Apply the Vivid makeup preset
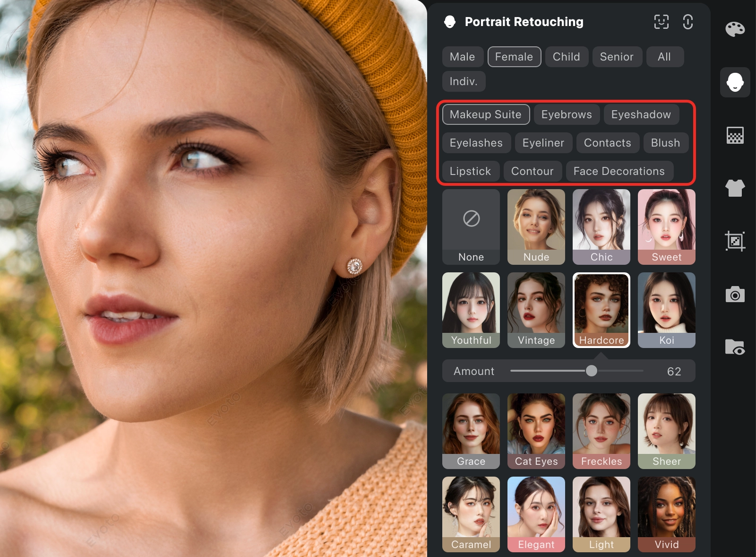 667,514
